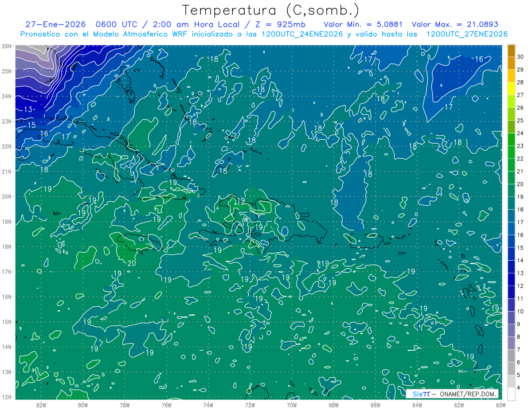Click the latitude axis label "14N"
This screenshot has width=532, height=411.
coord(6,347)
